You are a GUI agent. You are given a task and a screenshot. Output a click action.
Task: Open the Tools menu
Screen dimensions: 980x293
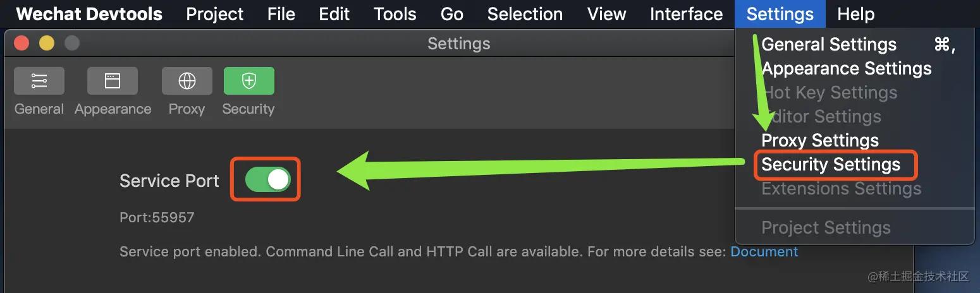(395, 14)
